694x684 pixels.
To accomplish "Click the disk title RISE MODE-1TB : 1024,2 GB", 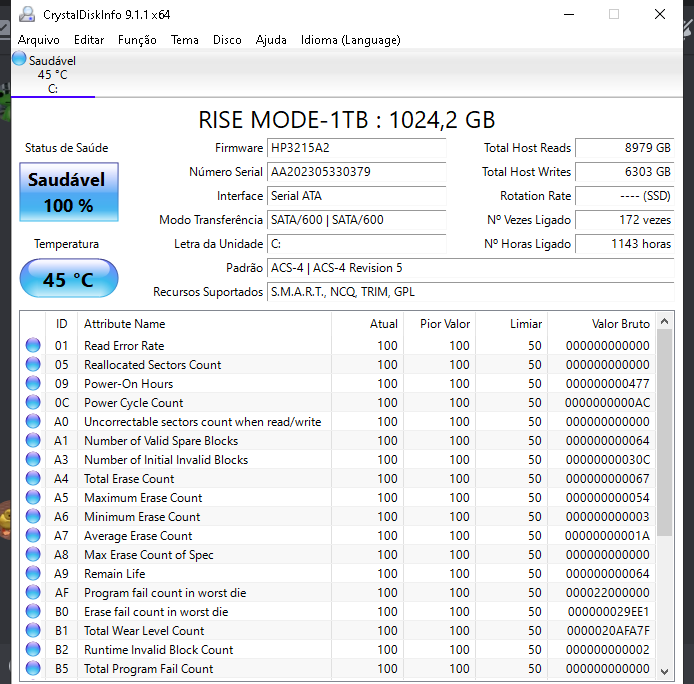I will click(x=347, y=120).
